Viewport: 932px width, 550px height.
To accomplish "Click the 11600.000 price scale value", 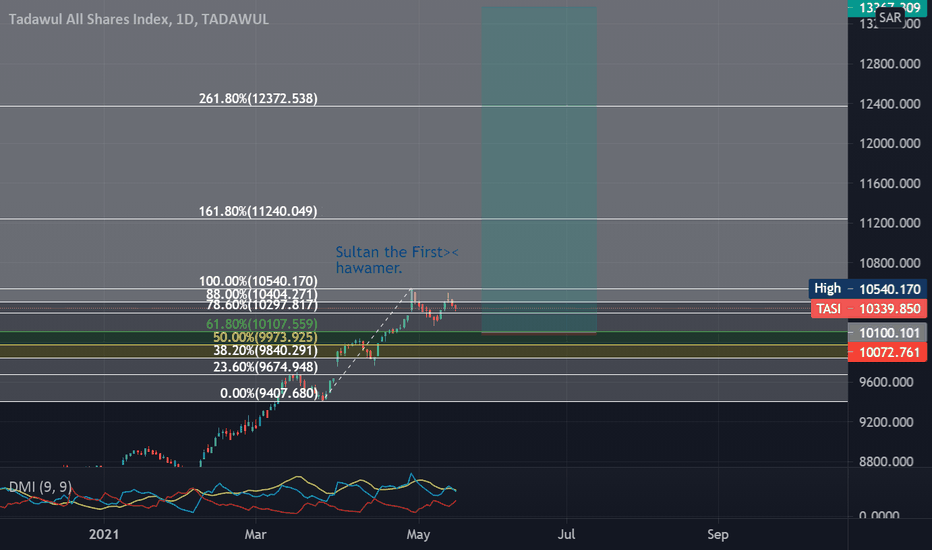I will (x=890, y=183).
